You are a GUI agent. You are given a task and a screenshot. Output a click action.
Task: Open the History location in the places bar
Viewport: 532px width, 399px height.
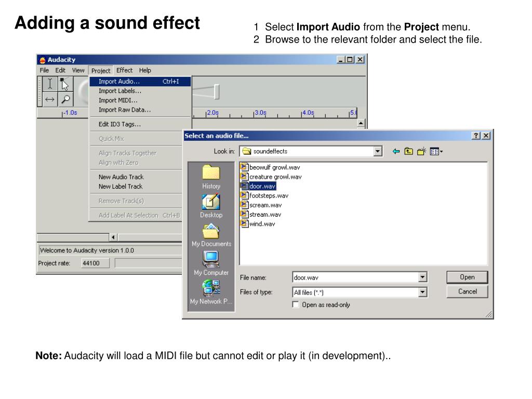click(x=211, y=177)
